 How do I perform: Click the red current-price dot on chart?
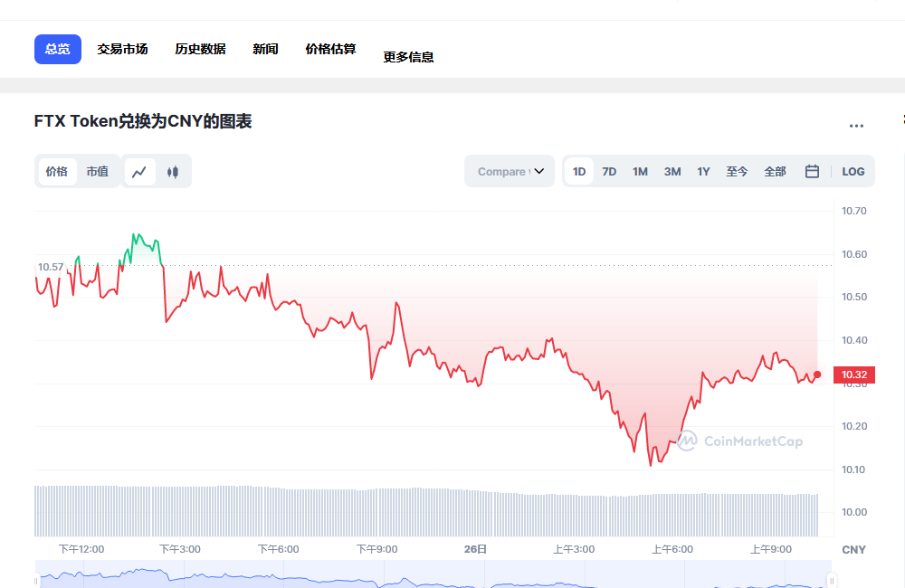point(817,375)
